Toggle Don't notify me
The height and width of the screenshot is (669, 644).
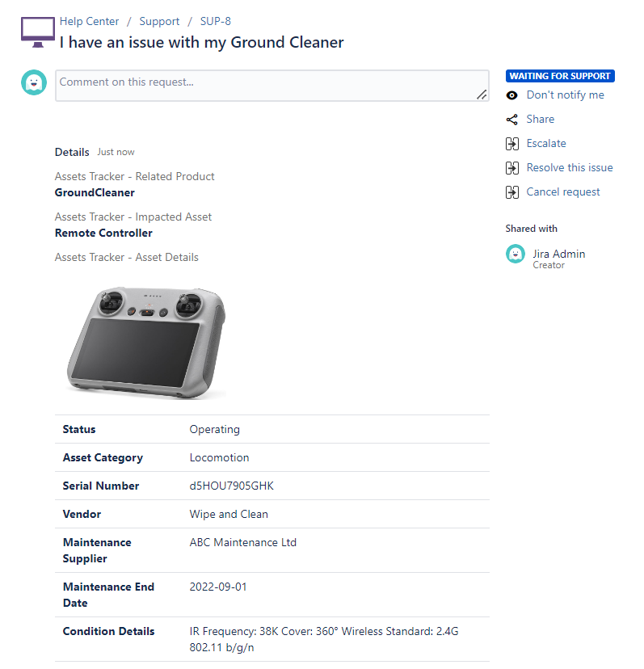coord(565,95)
